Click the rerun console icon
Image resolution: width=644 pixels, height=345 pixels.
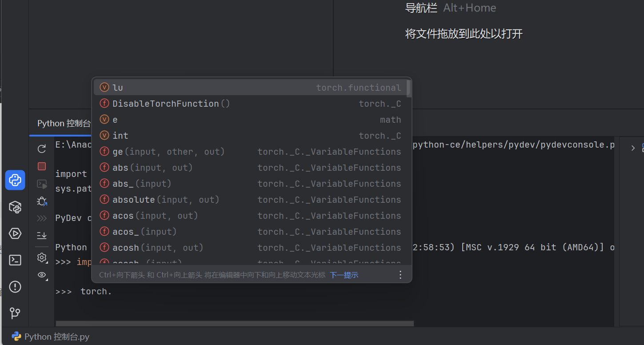tap(41, 149)
